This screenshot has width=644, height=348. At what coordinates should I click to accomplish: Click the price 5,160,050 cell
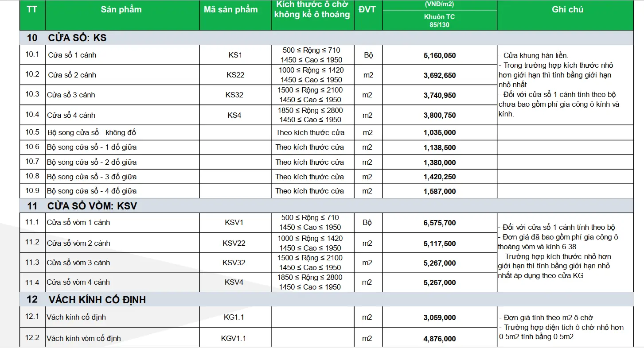[440, 55]
